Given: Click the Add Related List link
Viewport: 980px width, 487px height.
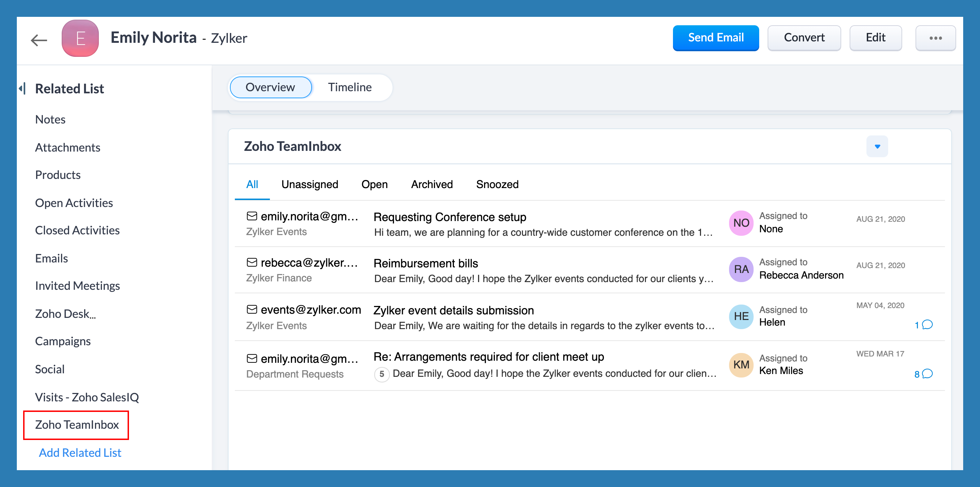Looking at the screenshot, I should click(x=80, y=452).
